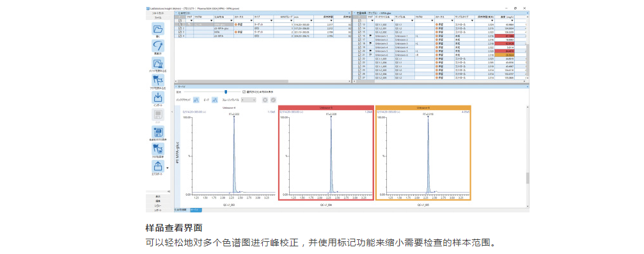Screen dimensions: 644x254
Task: Select the orange-framed Unknown-6 chromatogram
Action: click(423, 153)
